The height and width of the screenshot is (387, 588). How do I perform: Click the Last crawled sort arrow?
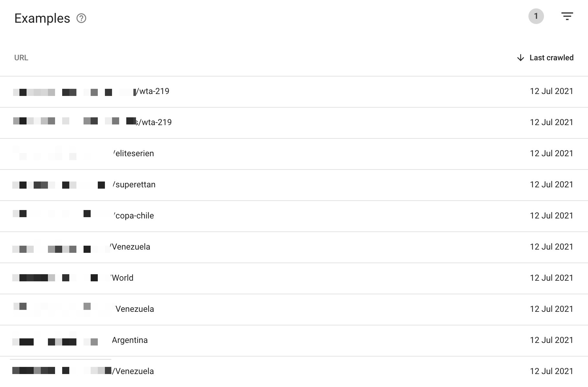tap(521, 58)
